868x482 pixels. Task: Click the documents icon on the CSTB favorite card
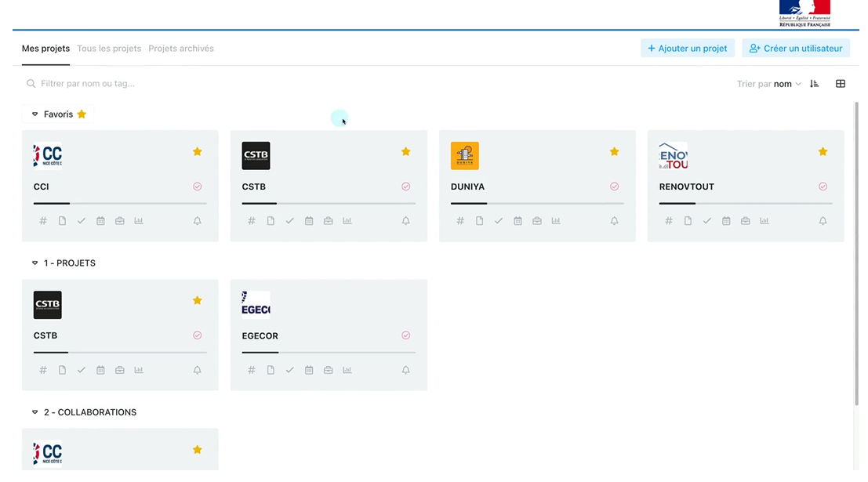[271, 220]
